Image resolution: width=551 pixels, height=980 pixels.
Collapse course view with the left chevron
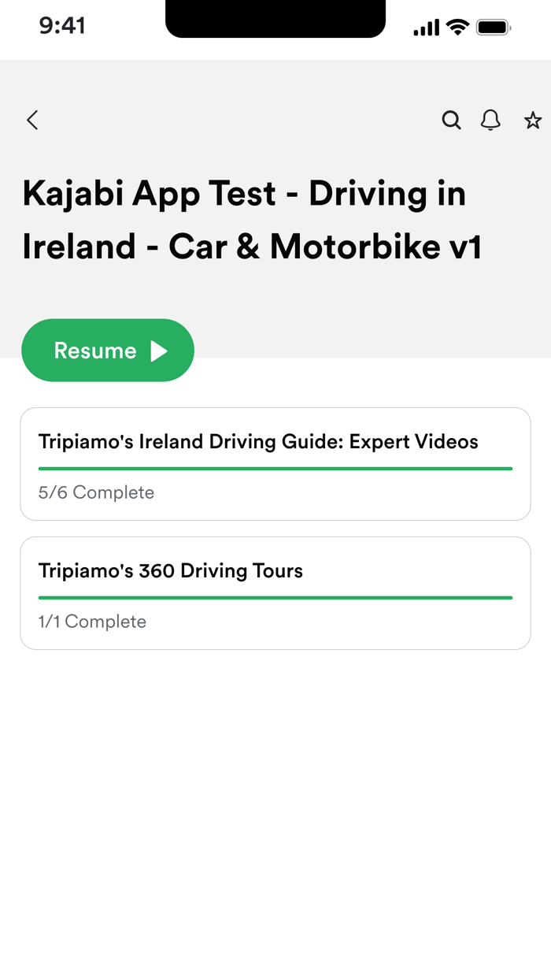[x=31, y=121]
